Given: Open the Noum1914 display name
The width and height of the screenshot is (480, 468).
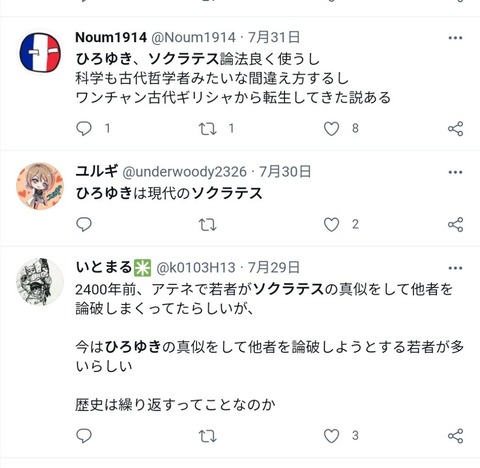Looking at the screenshot, I should click(x=111, y=37).
